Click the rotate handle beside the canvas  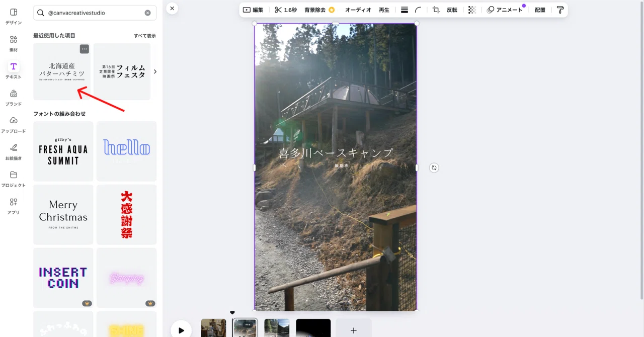tap(434, 167)
